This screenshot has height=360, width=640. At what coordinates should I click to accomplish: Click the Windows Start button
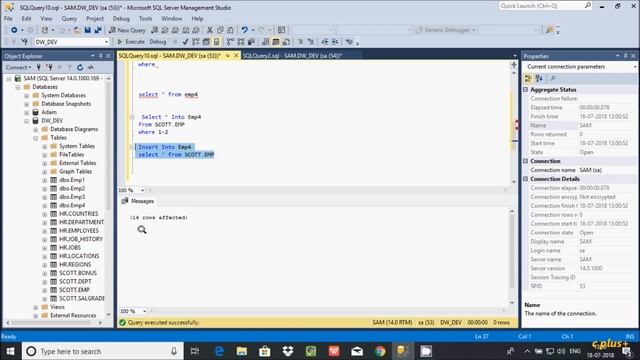(x=10, y=351)
